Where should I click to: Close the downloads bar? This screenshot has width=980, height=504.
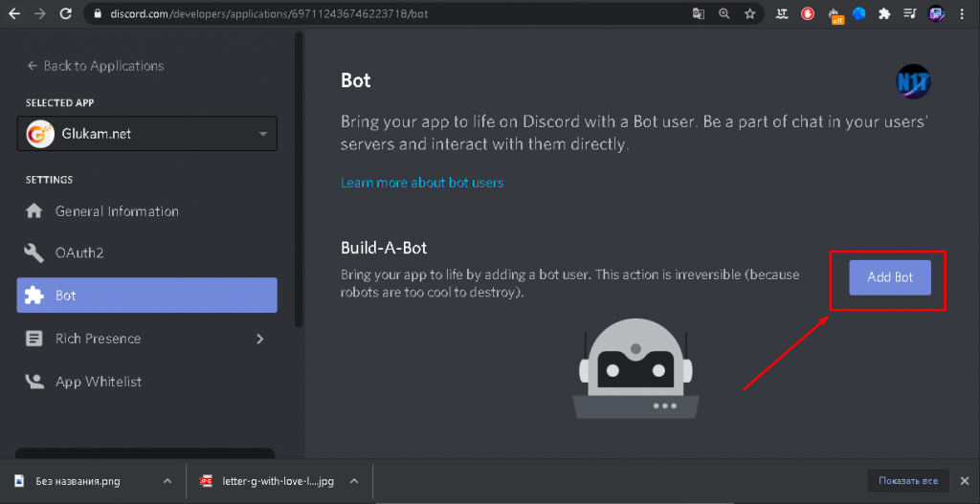click(965, 481)
